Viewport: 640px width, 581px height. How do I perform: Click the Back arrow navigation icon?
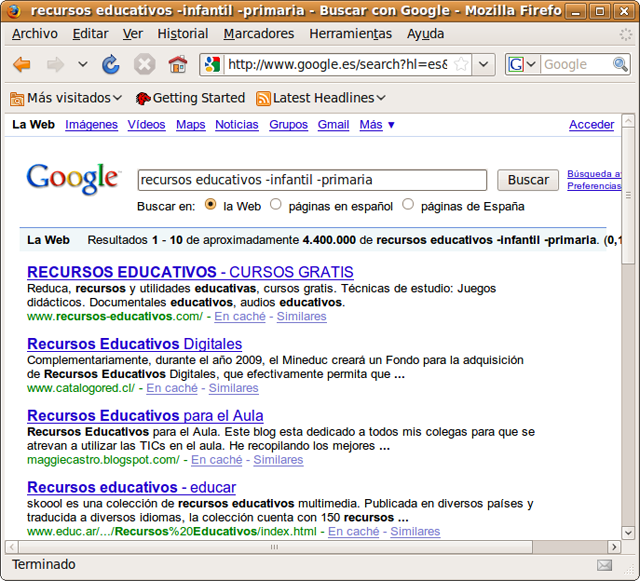22,65
